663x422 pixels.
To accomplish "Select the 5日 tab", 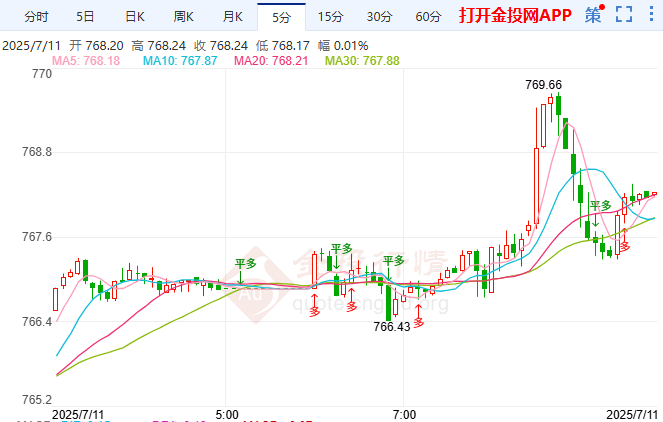I will pyautogui.click(x=85, y=17).
